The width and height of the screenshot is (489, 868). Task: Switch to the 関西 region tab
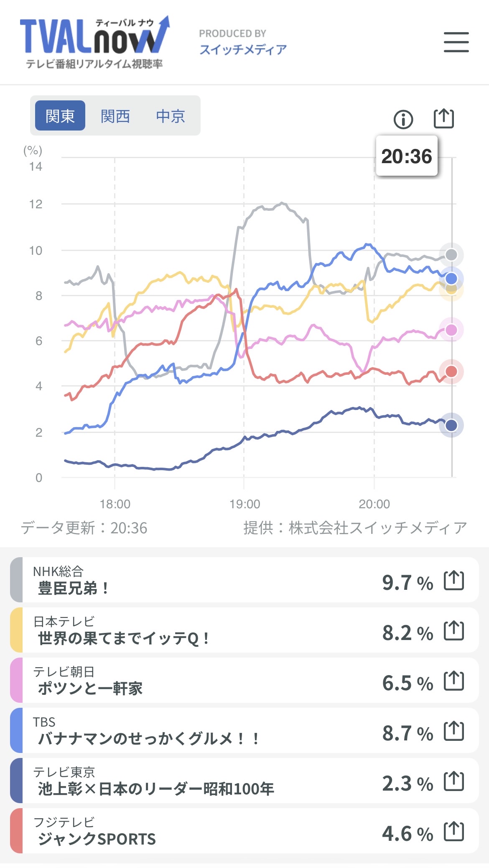pos(115,116)
